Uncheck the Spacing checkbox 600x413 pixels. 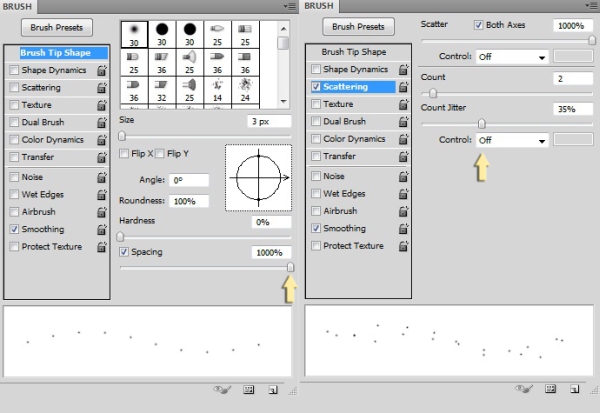[125, 252]
